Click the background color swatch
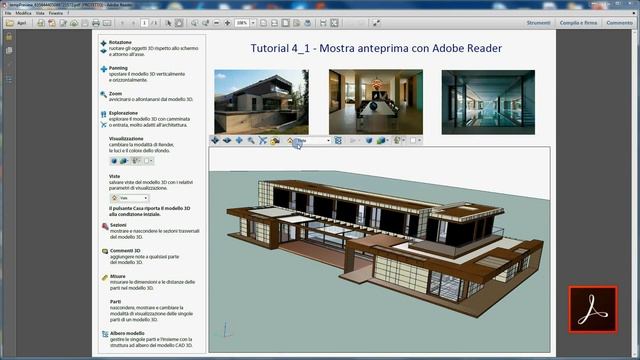The image size is (640, 360). (x=413, y=140)
